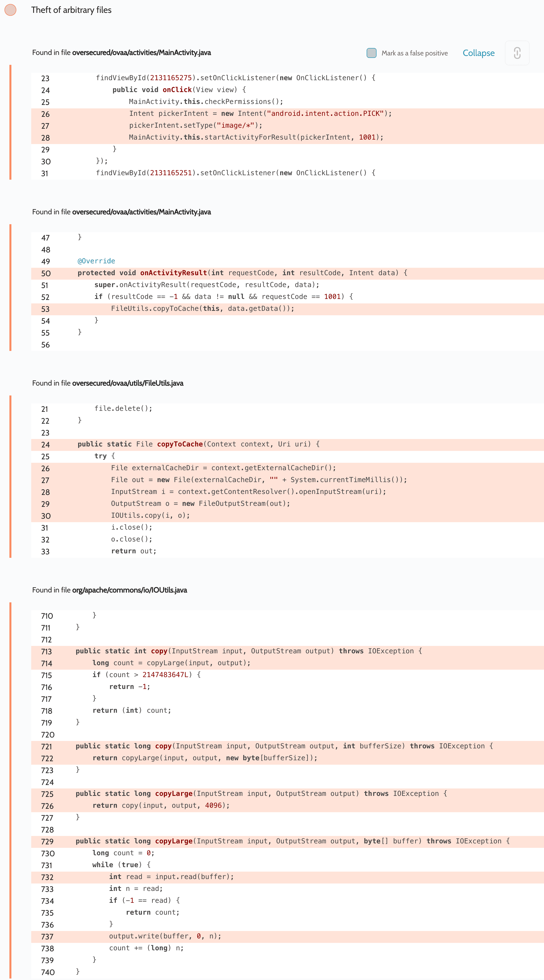Click line number 713 in IOUtils

[46, 651]
